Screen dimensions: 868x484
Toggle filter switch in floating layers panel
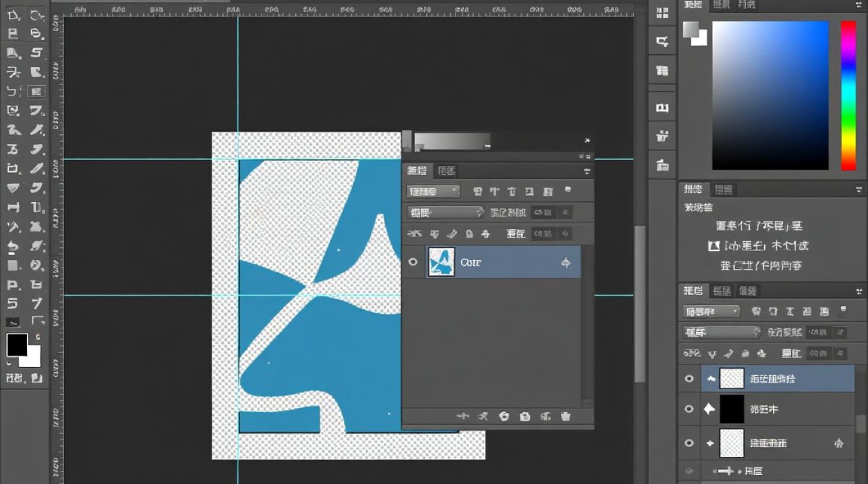coord(568,190)
